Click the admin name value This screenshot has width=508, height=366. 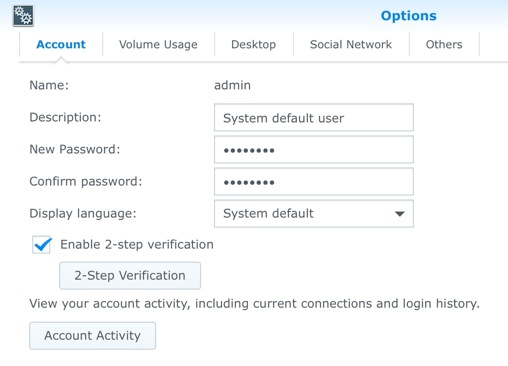(232, 85)
